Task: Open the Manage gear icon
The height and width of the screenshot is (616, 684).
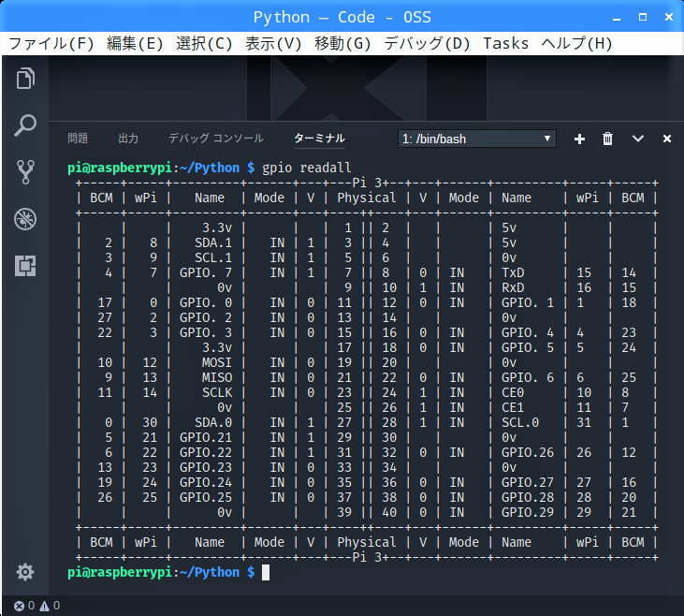Action: pos(25,572)
